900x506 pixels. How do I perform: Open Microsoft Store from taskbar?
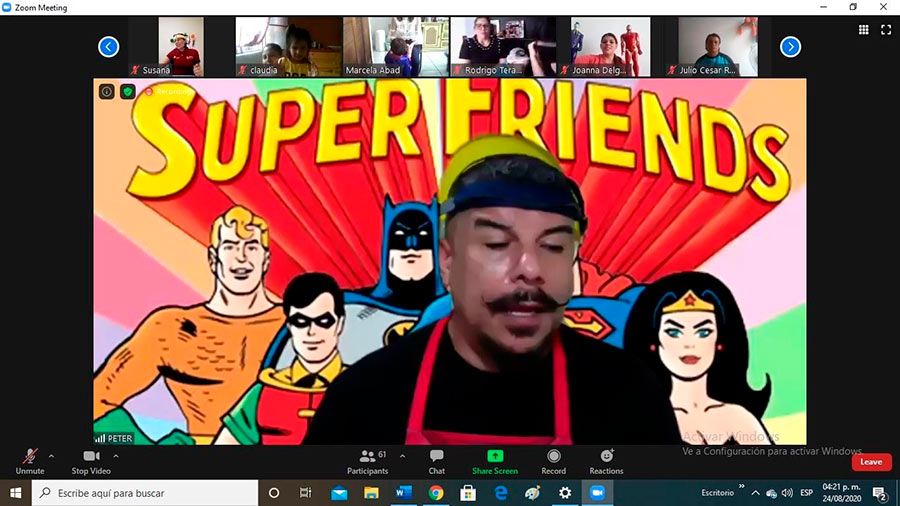(468, 493)
